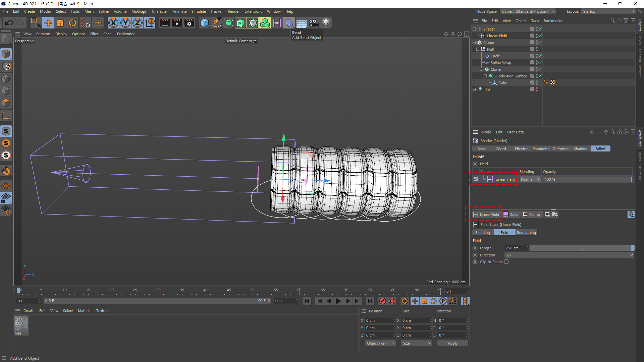Screen dimensions: 644x362
Task: Open the Normal blending dropdown
Action: pyautogui.click(x=530, y=179)
